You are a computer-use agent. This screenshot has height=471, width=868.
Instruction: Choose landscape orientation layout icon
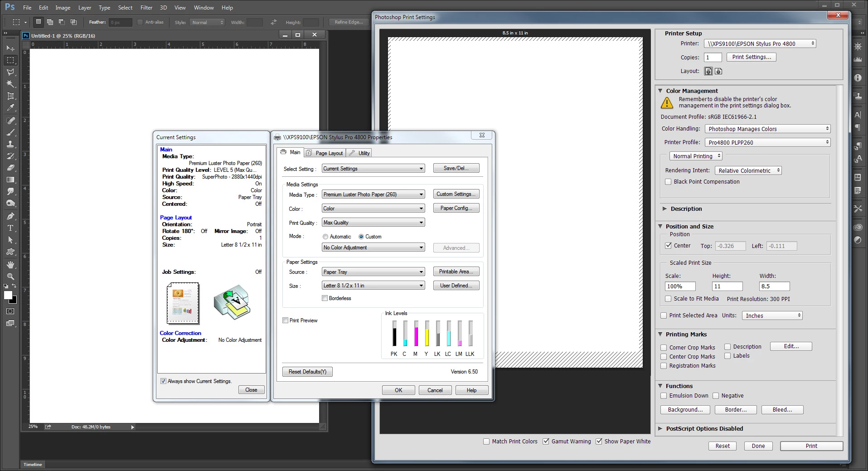(718, 71)
